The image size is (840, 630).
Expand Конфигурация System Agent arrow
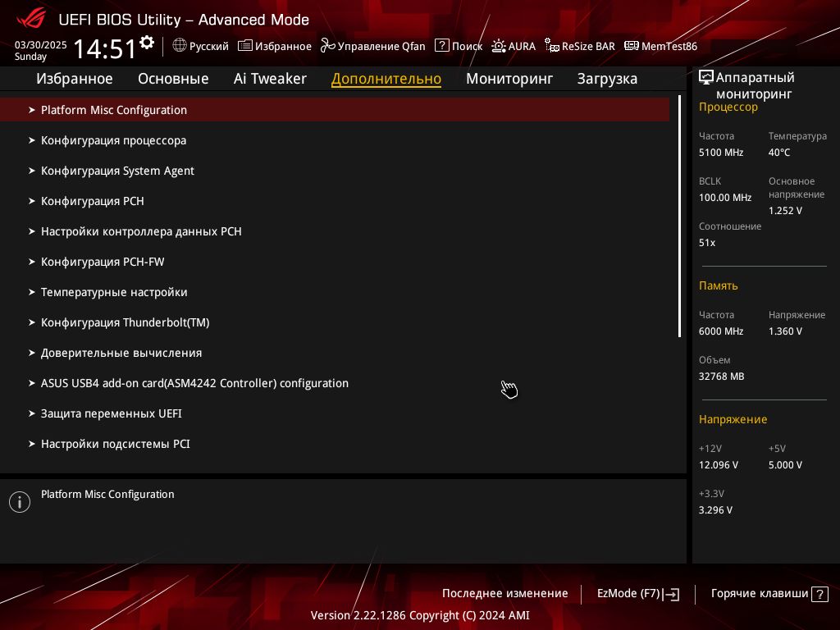coord(32,171)
